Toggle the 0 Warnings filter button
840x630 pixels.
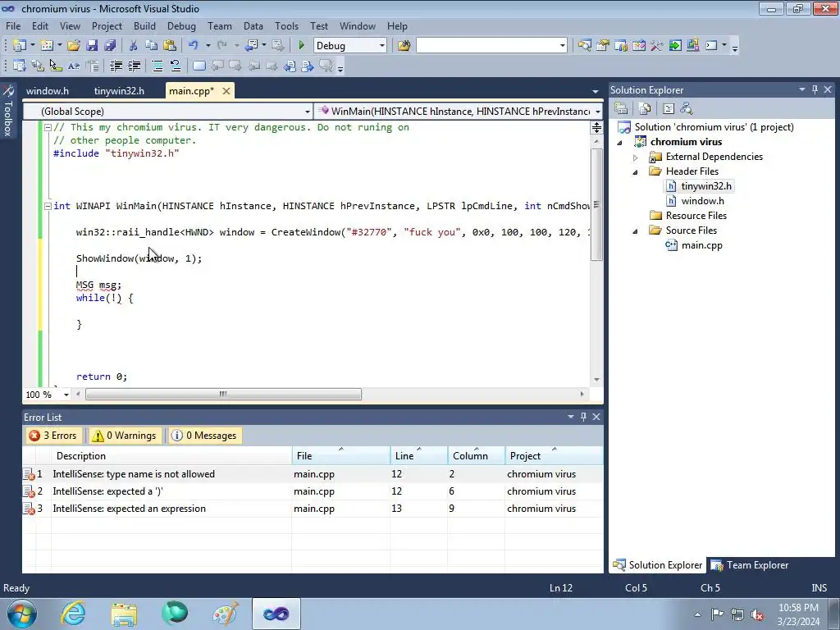[125, 436]
